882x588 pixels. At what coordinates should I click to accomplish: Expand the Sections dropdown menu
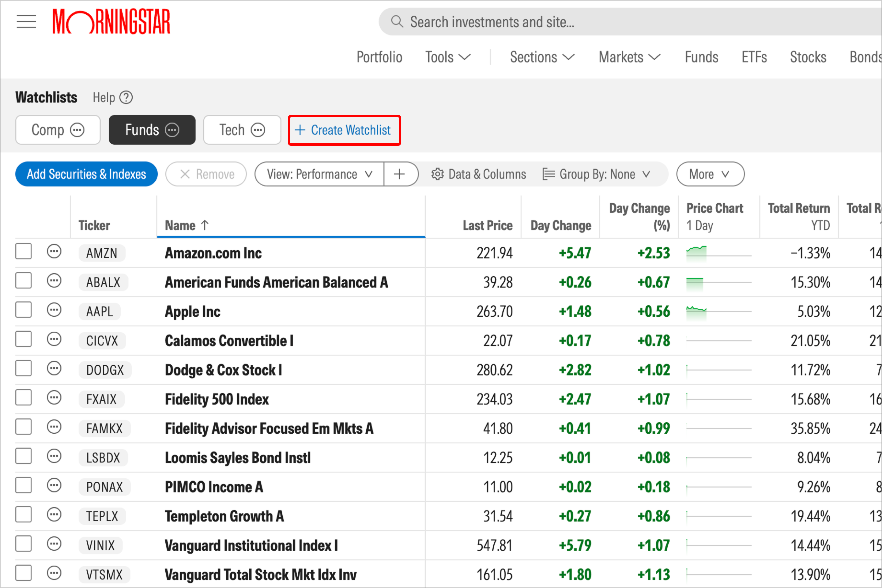(x=542, y=57)
